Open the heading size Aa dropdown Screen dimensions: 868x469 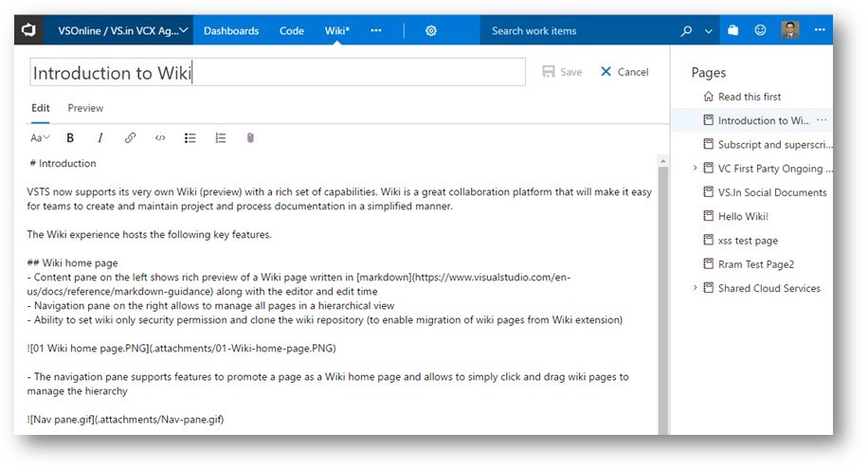40,138
